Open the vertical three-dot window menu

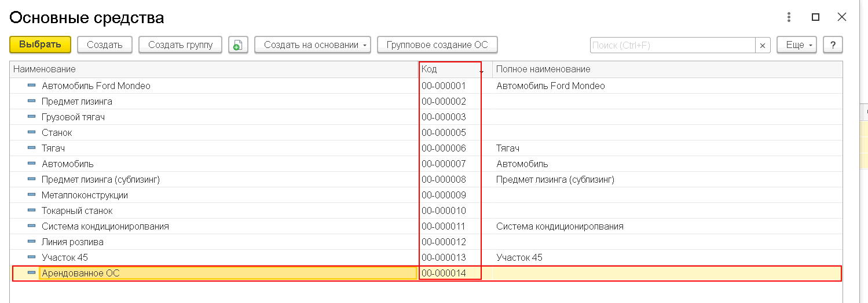tap(788, 17)
